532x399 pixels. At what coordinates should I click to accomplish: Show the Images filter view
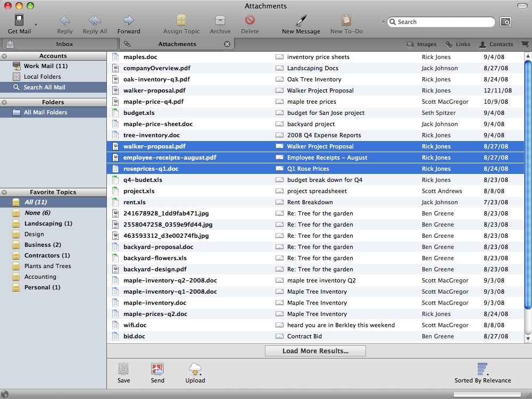pyautogui.click(x=421, y=45)
